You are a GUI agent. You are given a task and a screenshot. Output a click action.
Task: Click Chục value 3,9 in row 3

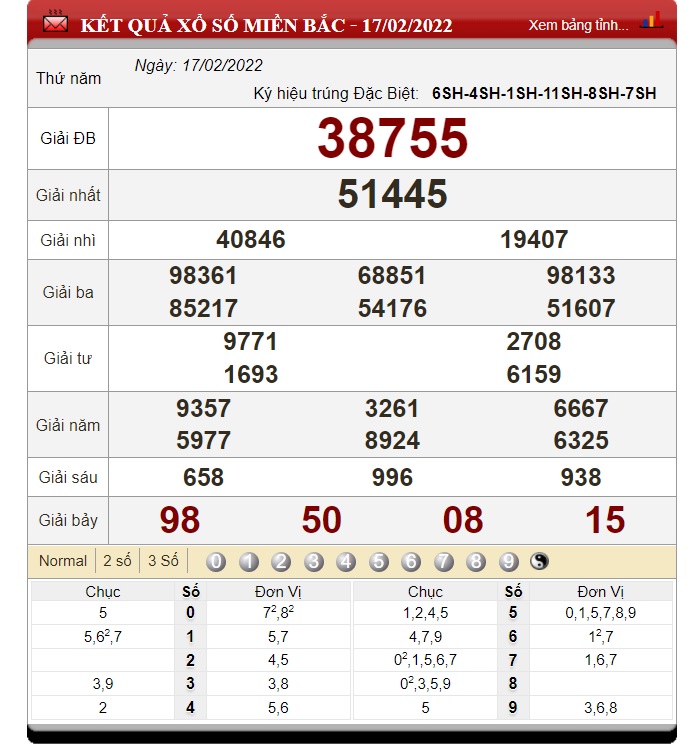point(103,683)
